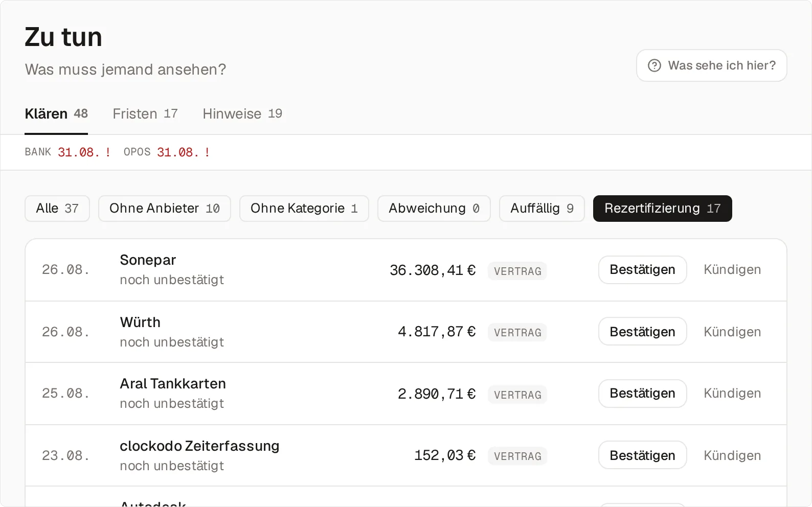812x507 pixels.
Task: Click Bestätigen for Würth
Action: point(643,332)
